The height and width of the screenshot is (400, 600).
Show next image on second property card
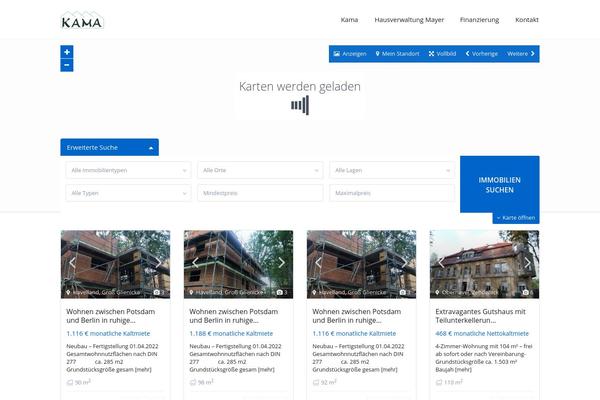[282, 263]
